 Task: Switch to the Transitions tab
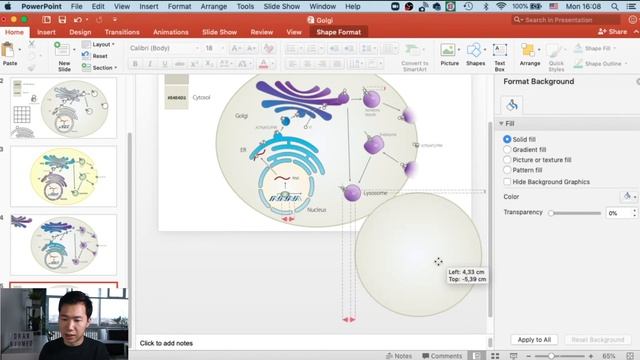[122, 32]
